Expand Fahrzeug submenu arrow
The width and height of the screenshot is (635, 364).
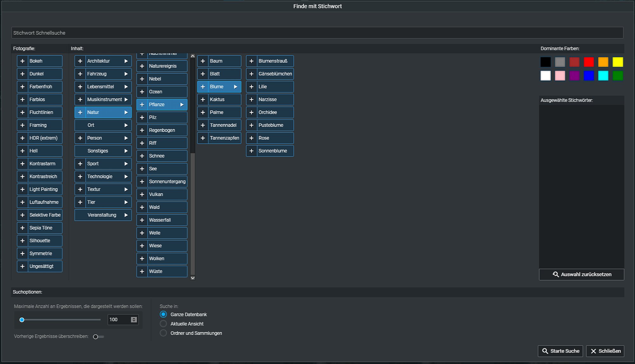[x=126, y=74]
